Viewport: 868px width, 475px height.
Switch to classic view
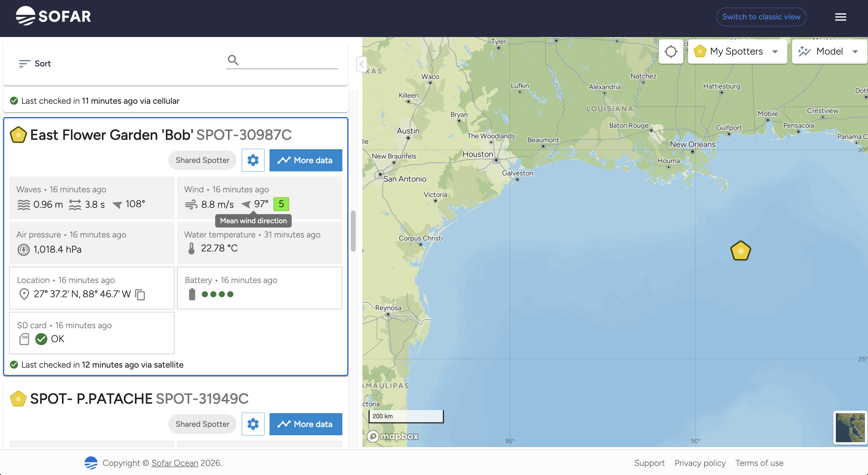[x=761, y=16]
